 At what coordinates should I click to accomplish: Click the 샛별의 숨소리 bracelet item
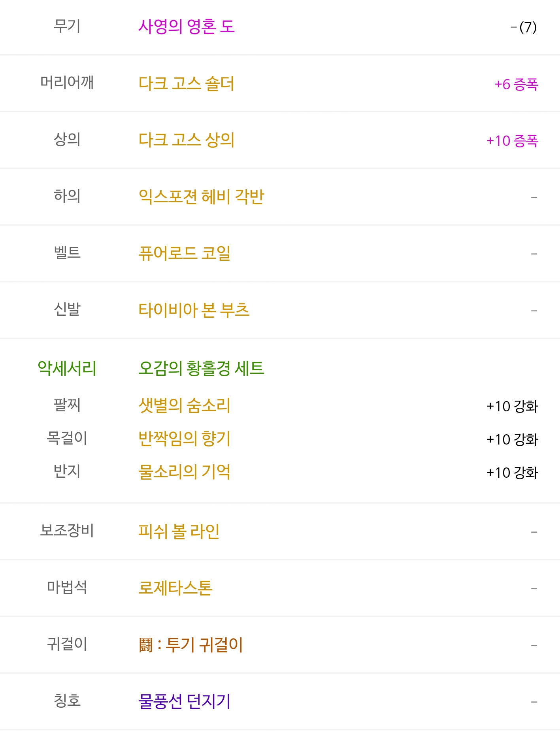tap(185, 405)
